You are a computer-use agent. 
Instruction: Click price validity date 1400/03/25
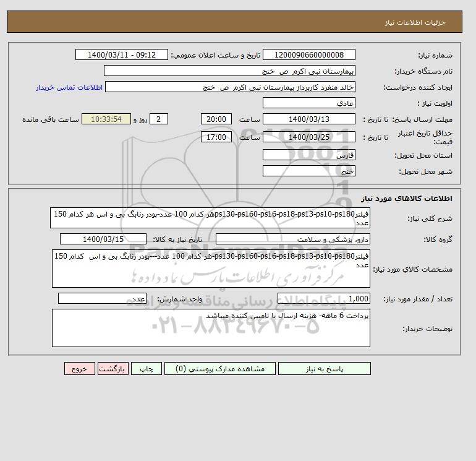pos(308,137)
